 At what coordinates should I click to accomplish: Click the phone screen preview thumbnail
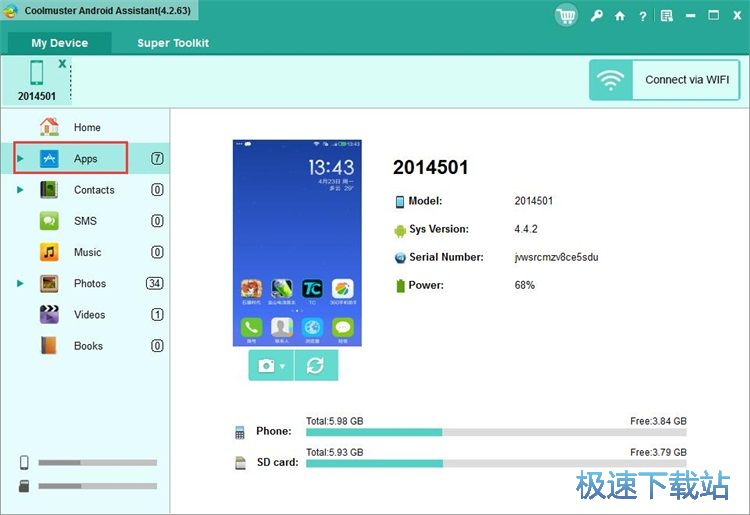point(297,243)
